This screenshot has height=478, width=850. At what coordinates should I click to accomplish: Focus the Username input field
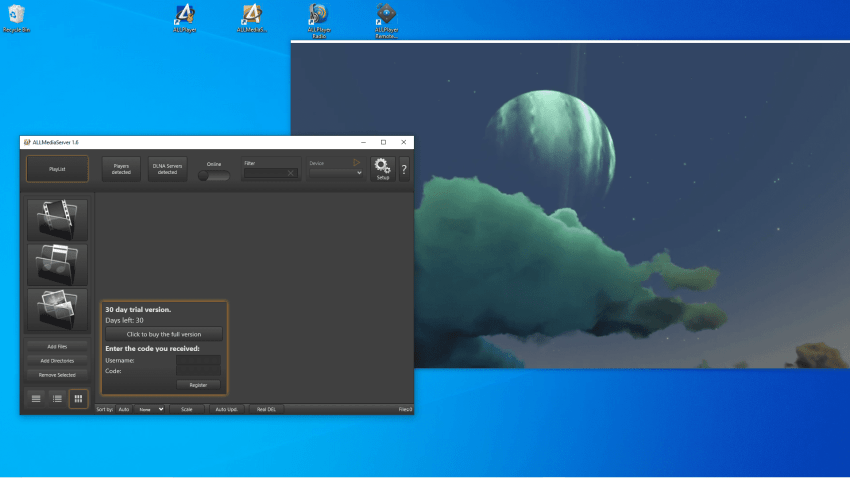[198, 360]
